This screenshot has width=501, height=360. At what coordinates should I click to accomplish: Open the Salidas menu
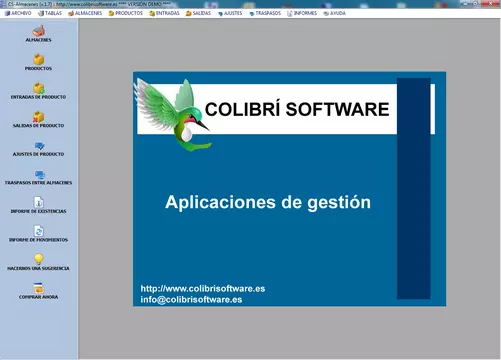pyautogui.click(x=198, y=13)
